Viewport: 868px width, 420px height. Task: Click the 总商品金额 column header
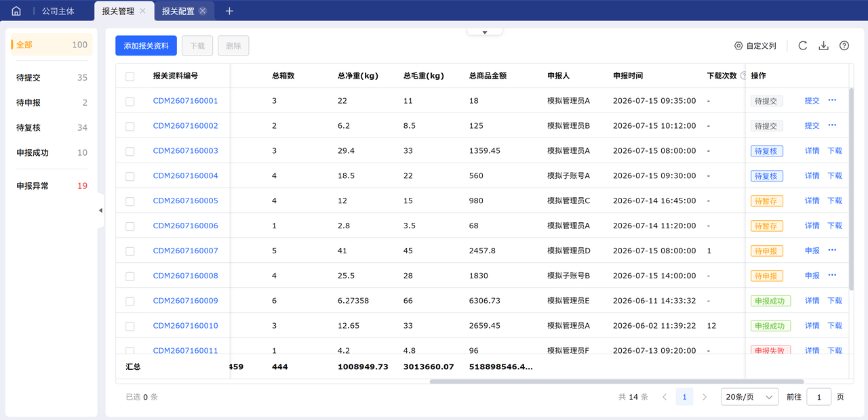[488, 76]
